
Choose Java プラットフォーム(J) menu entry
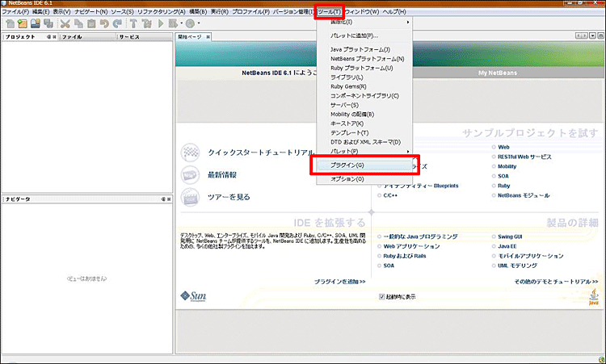[x=364, y=49]
